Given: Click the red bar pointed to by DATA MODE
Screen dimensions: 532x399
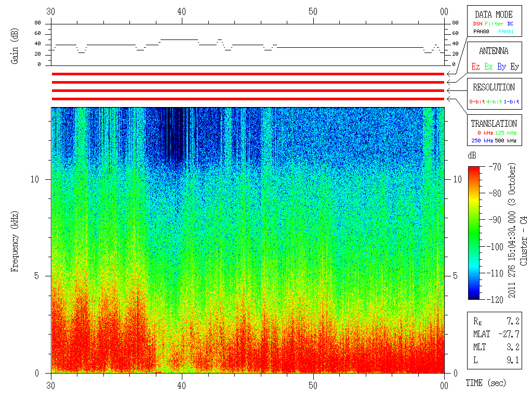Looking at the screenshot, I should (248, 74).
